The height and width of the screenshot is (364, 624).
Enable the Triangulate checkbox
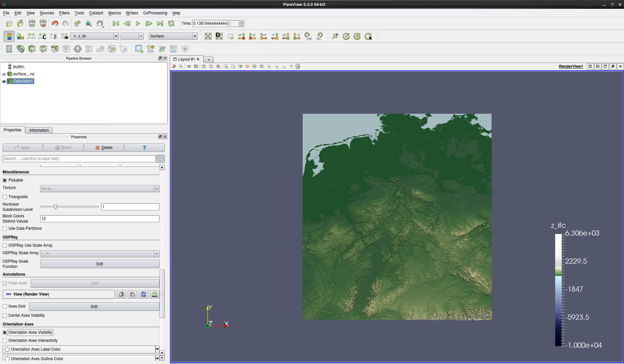pos(5,197)
